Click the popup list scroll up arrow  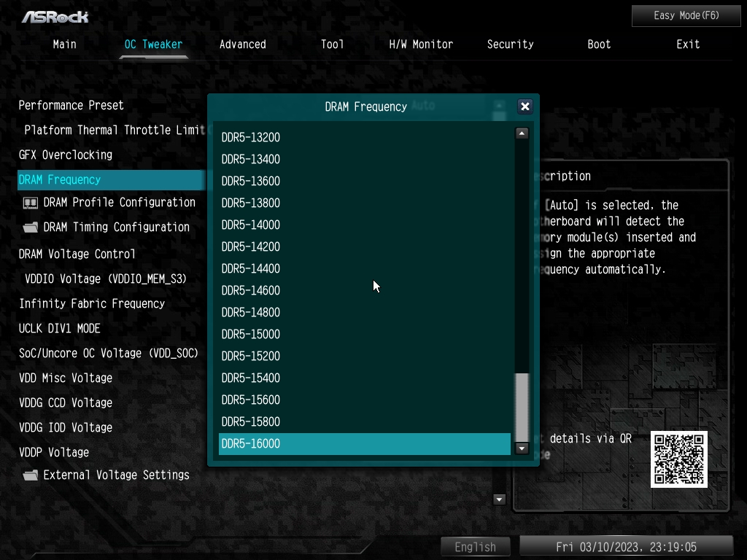522,133
